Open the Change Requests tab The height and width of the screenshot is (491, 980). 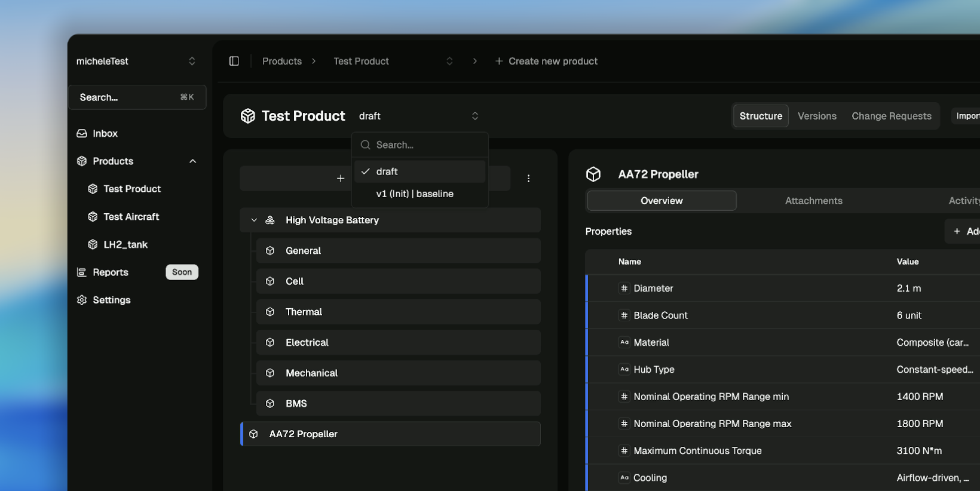coord(892,116)
